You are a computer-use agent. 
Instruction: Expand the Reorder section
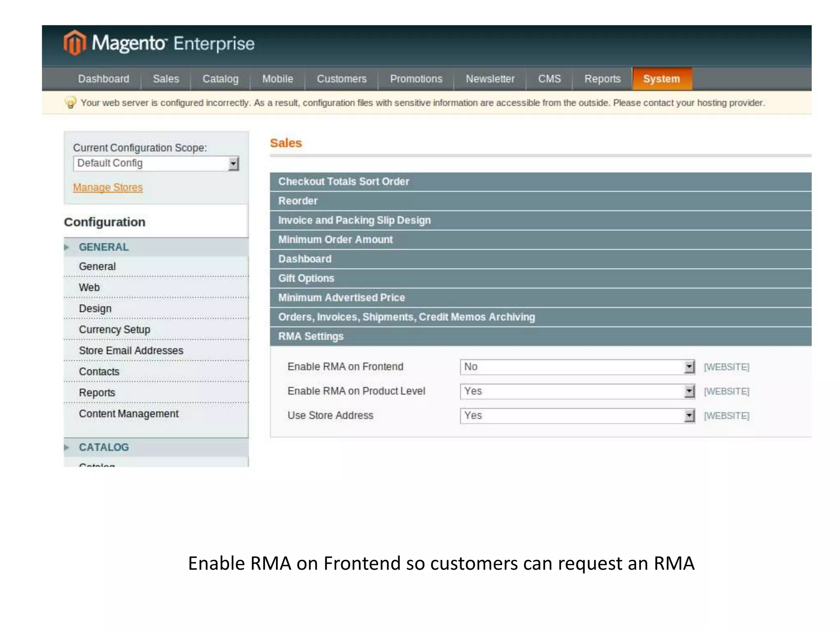[x=541, y=201]
